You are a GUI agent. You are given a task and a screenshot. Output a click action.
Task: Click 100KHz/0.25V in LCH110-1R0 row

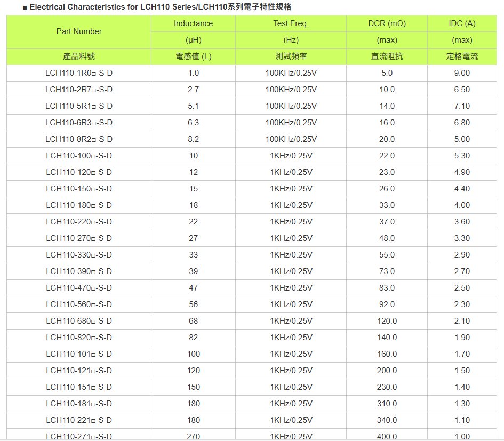coord(291,73)
